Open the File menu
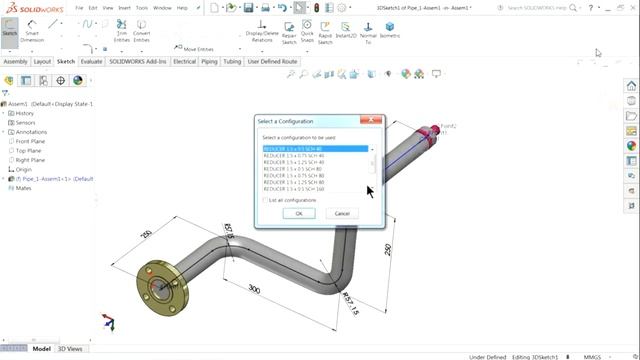Screen dimensions: 640x360 tap(79, 8)
